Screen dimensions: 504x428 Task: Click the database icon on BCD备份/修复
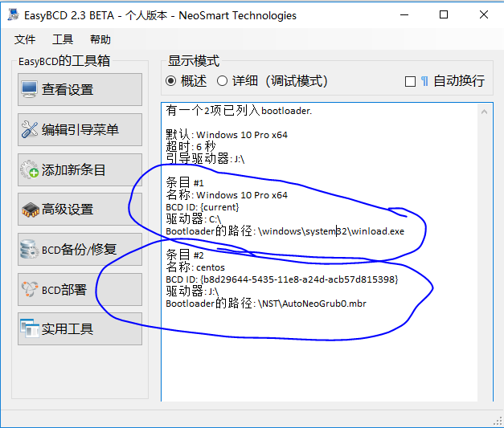click(29, 249)
